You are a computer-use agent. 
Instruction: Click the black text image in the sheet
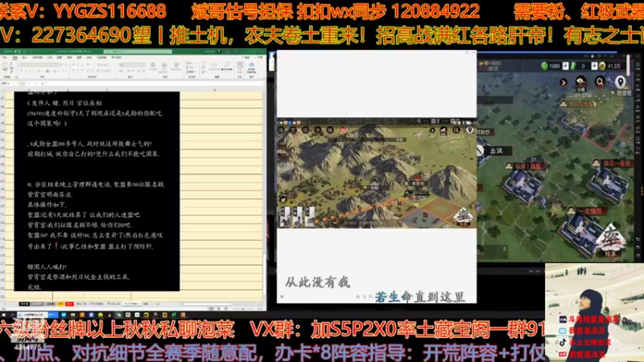[97, 191]
